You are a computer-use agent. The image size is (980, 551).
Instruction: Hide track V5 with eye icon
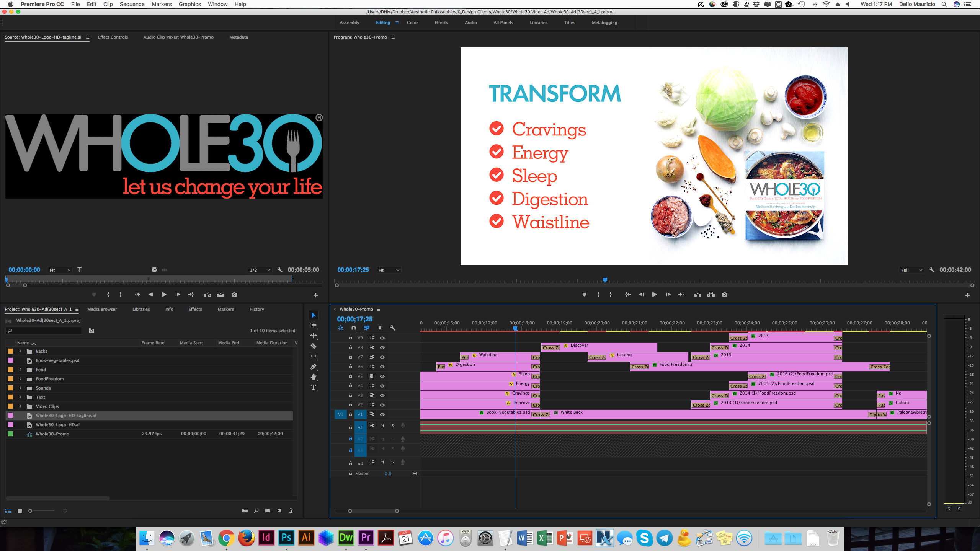point(382,376)
